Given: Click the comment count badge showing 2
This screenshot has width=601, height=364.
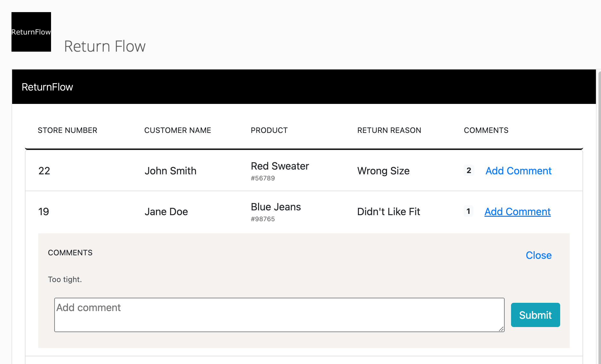Looking at the screenshot, I should click(x=469, y=171).
